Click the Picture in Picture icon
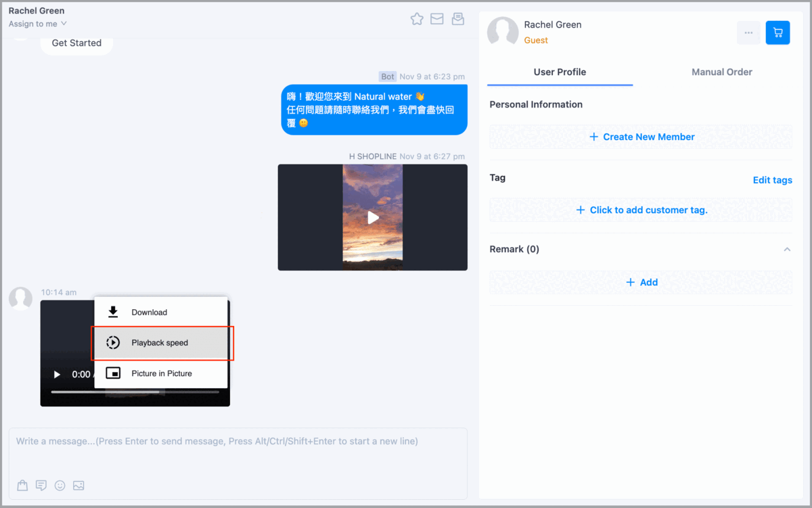The height and width of the screenshot is (508, 812). click(x=113, y=373)
